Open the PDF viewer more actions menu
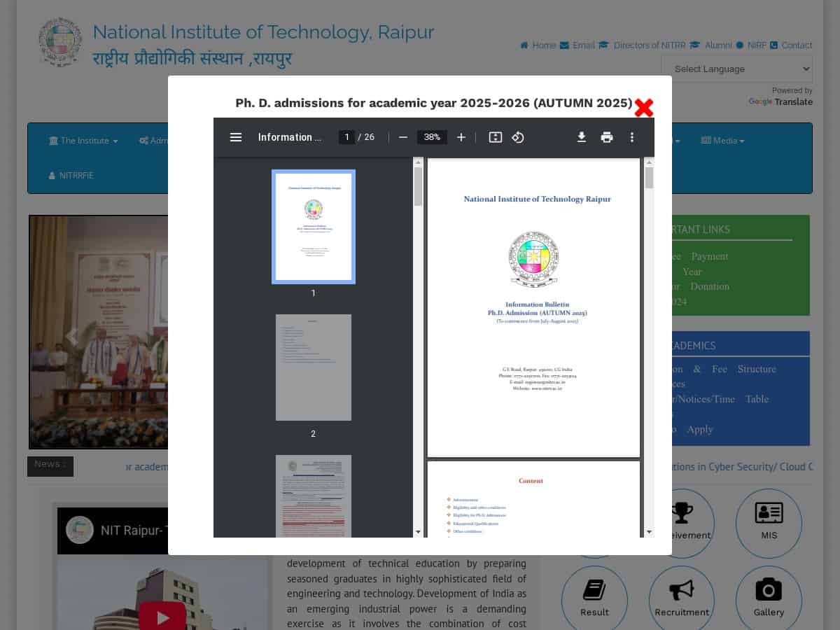Screen dimensions: 840x630 pos(632,137)
